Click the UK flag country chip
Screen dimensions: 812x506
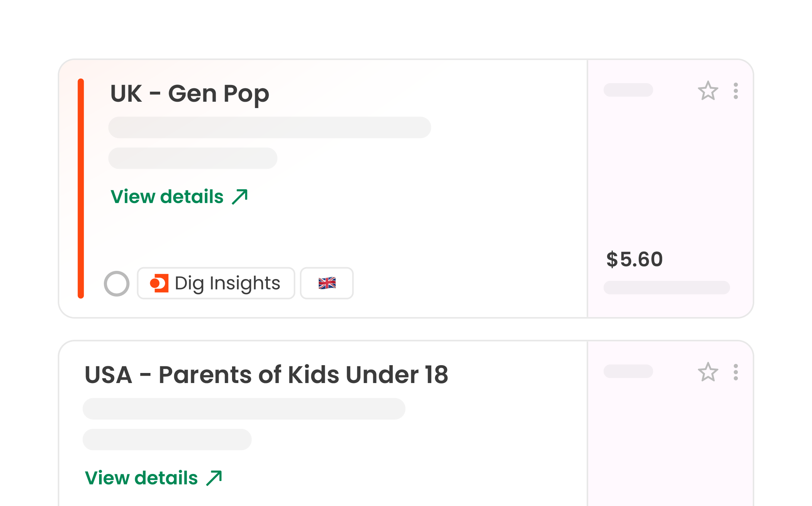(327, 283)
